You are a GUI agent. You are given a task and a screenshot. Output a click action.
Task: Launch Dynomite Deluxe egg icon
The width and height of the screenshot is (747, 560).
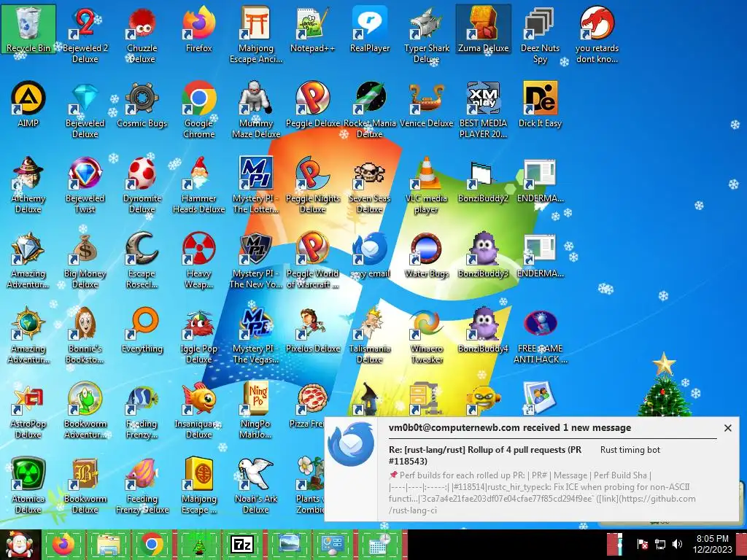pos(142,184)
